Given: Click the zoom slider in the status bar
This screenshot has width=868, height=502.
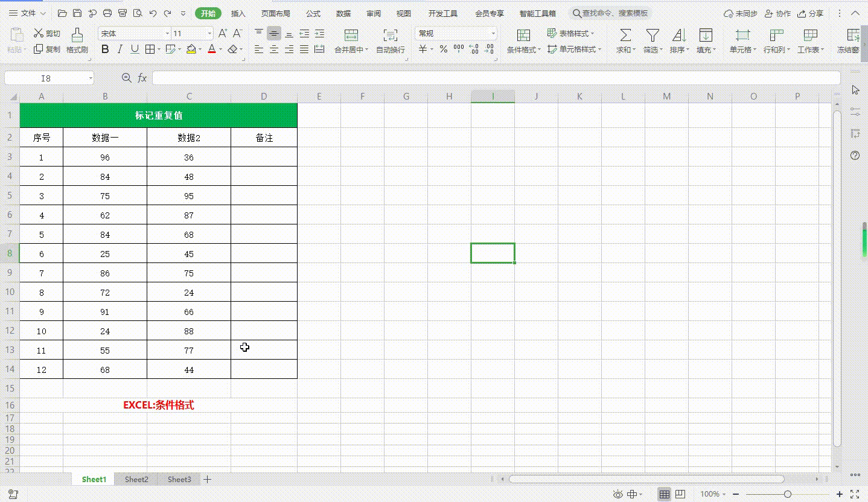Looking at the screenshot, I should pyautogui.click(x=788, y=494).
